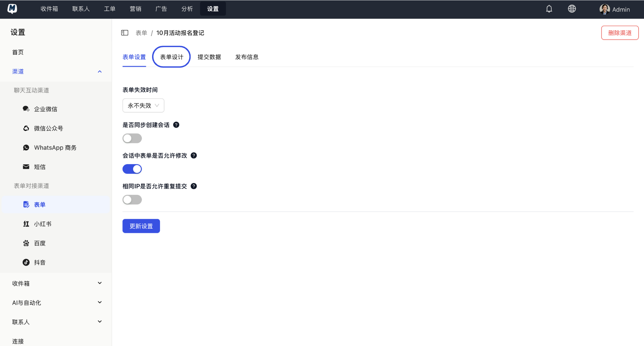Open the 百度 channel
The height and width of the screenshot is (346, 644).
point(40,243)
